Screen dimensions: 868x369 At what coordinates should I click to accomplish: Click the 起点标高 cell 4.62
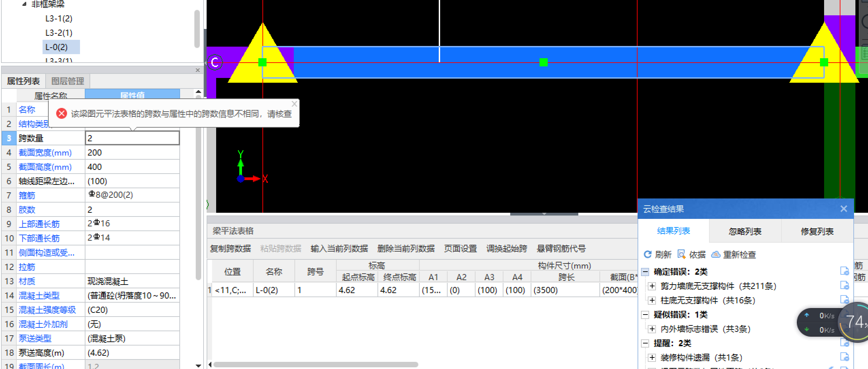[x=357, y=290]
